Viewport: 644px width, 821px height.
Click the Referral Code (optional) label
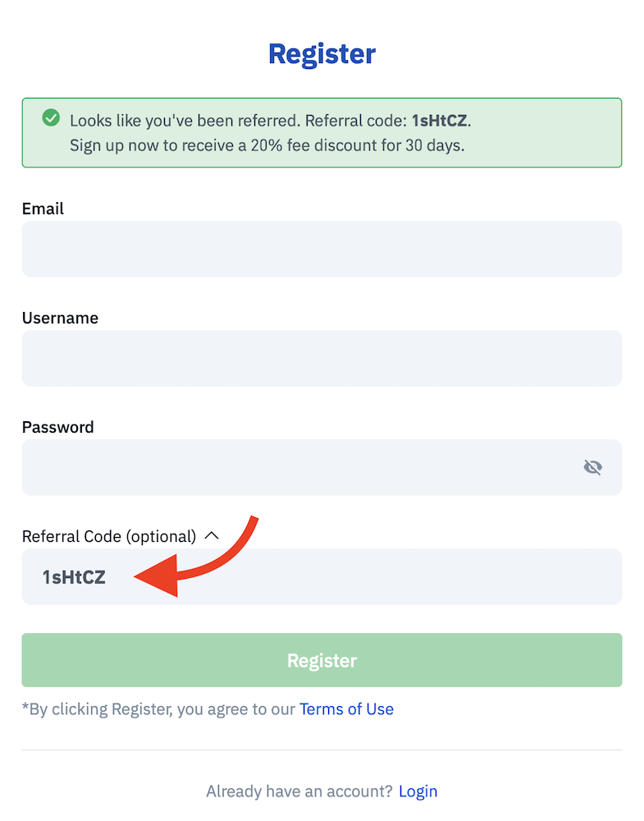(108, 535)
